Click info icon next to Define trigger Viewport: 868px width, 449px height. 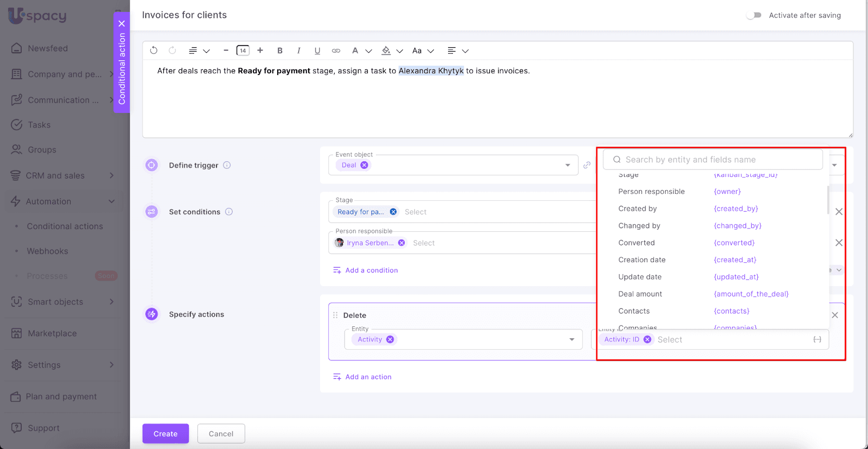click(227, 165)
